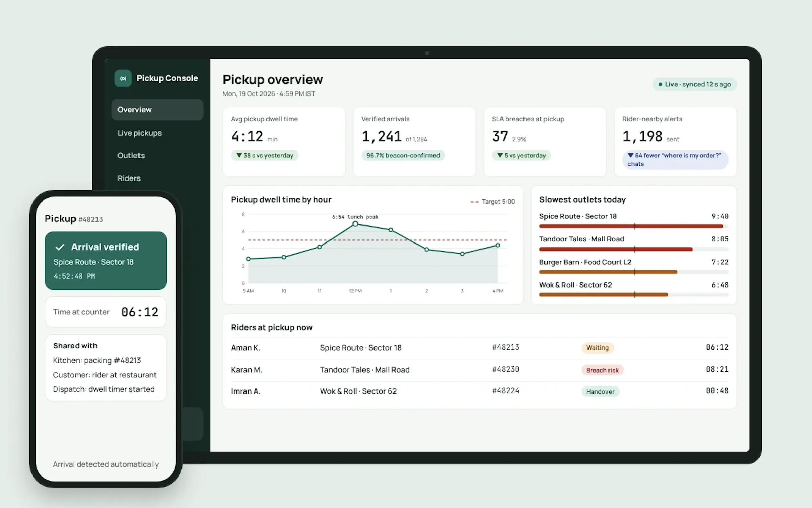Select Riders in the sidebar

pos(129,178)
